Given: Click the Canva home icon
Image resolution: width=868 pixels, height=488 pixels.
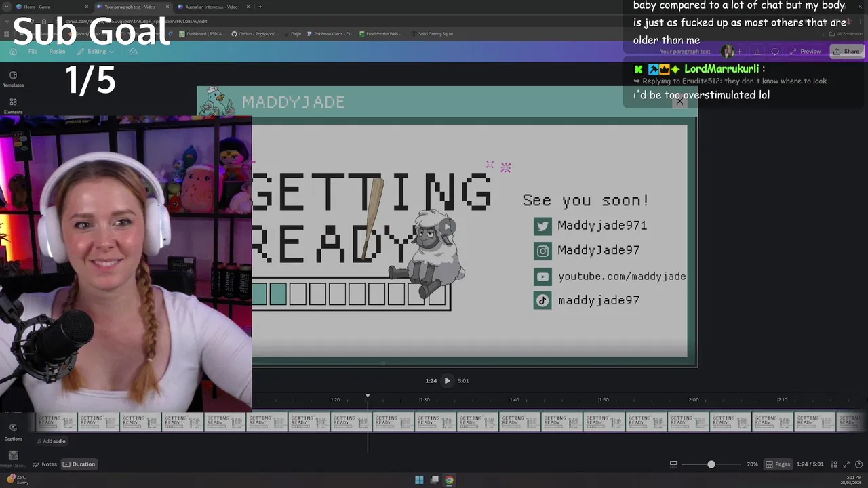Looking at the screenshot, I should click(x=13, y=52).
